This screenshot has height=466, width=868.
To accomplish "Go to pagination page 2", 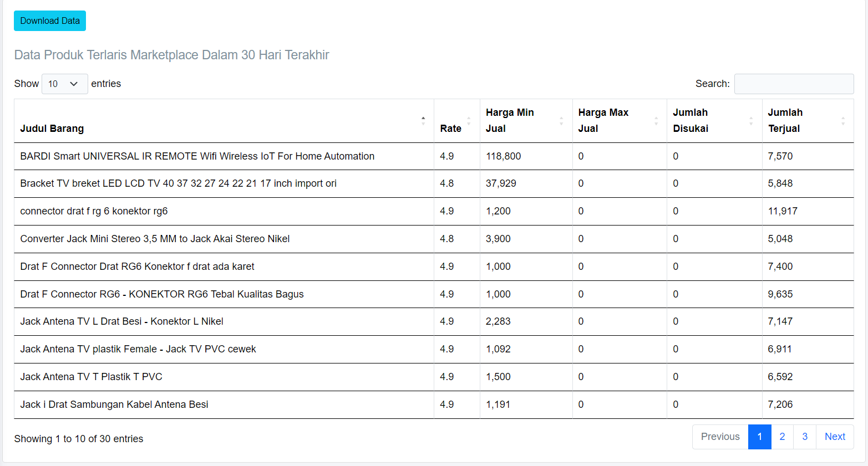I will (782, 437).
